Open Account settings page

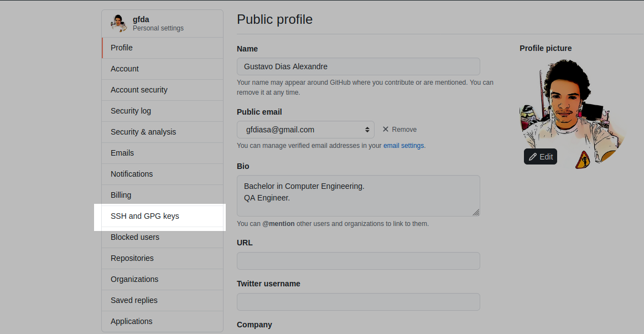point(124,69)
